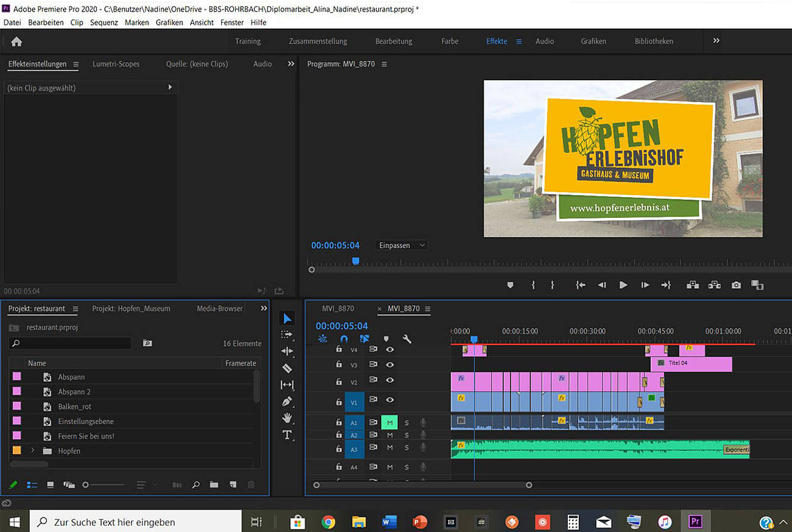Solo audio track A3
Viewport: 792px width, 532px height.
tap(407, 447)
